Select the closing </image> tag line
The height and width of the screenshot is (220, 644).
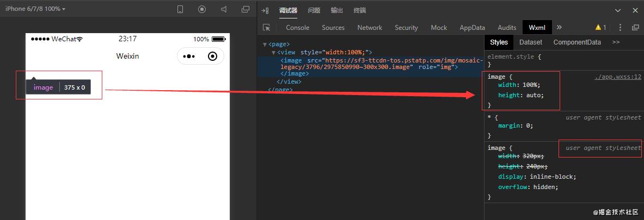click(x=294, y=74)
